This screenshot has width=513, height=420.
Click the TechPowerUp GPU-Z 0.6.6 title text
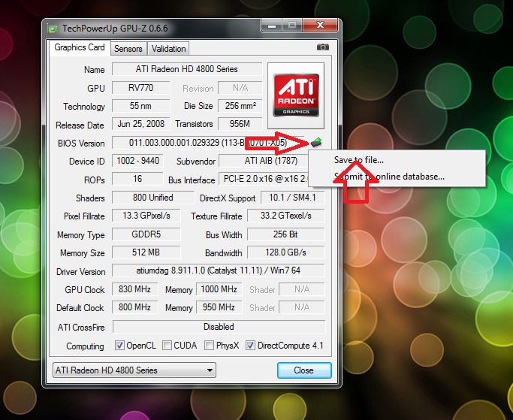115,29
